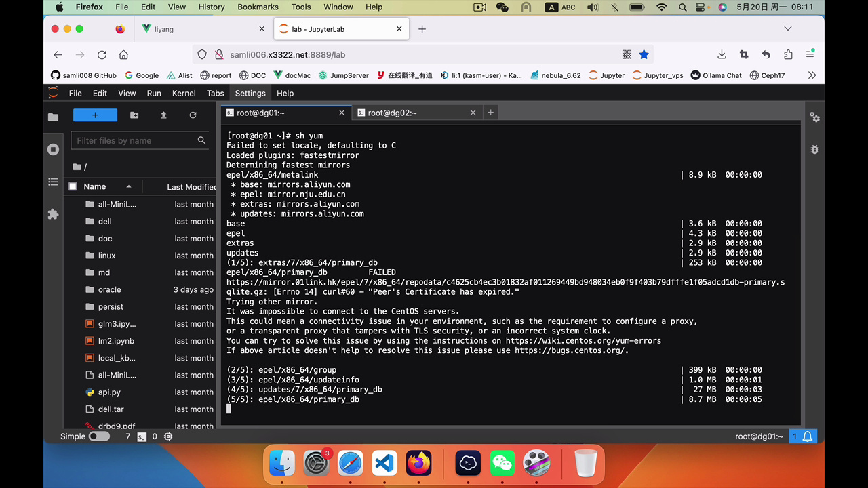This screenshot has width=868, height=488.
Task: Toggle Simple interface mode in status bar
Action: click(x=99, y=436)
